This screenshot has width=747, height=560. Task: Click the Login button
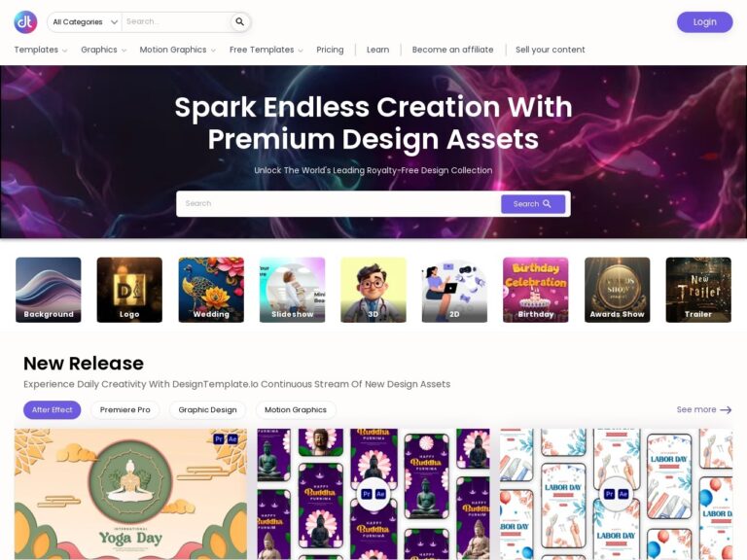pos(704,22)
